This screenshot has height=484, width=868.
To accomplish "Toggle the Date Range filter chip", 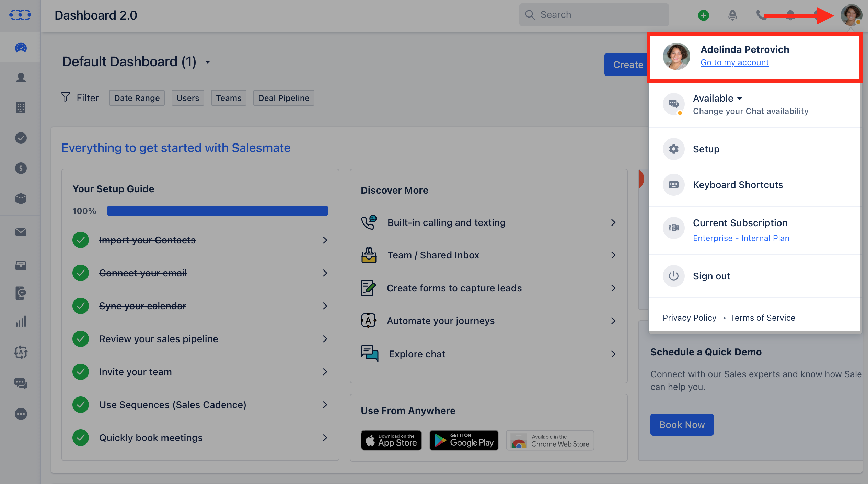I will 137,98.
